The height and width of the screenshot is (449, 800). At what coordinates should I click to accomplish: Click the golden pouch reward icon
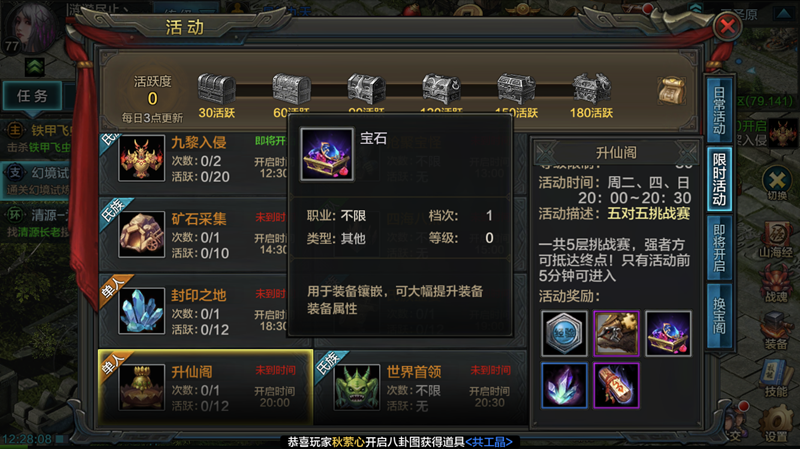671,91
